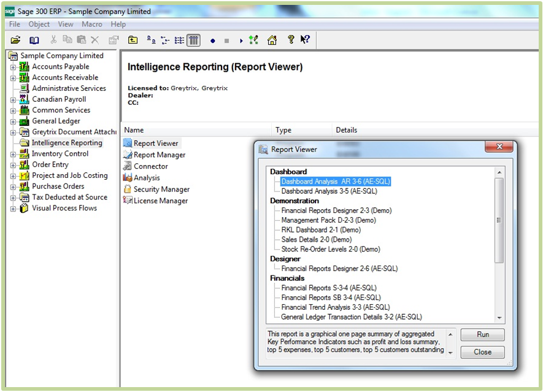Open the View menu
543x392 pixels.
coord(66,25)
